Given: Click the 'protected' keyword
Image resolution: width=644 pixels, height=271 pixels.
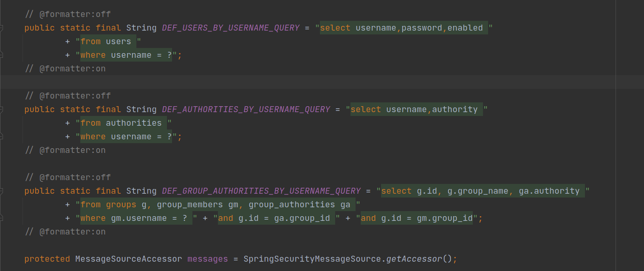Looking at the screenshot, I should click(47, 259).
